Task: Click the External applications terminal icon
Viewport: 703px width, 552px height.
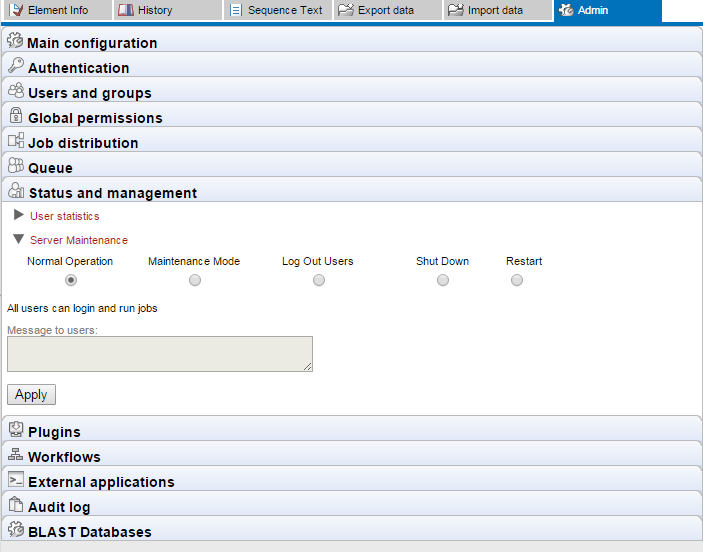Action: tap(16, 479)
